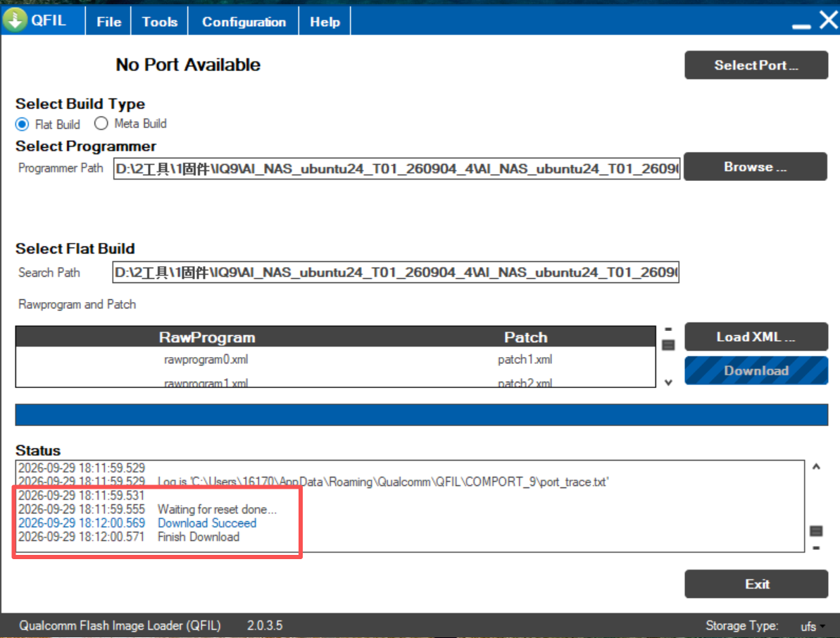Image resolution: width=840 pixels, height=638 pixels.
Task: Start flashing with the Download button
Action: point(756,370)
